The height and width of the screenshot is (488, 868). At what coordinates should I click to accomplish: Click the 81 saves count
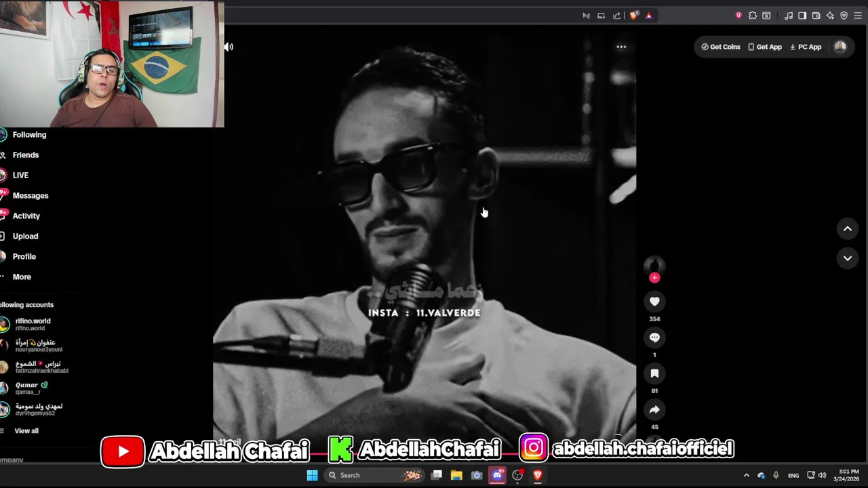pos(654,391)
